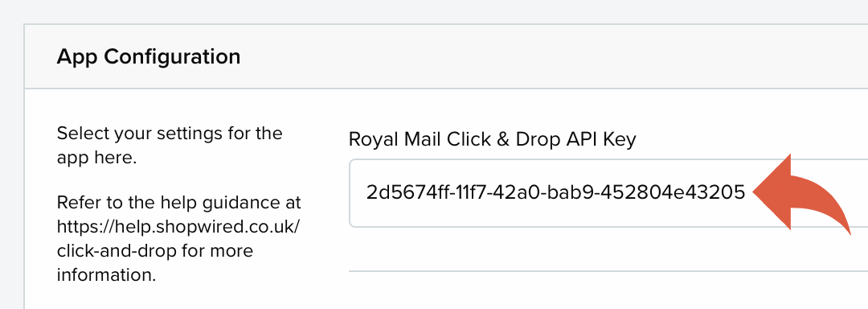This screenshot has width=868, height=309.
Task: Click the tip of the red arrow
Action: pos(755,192)
